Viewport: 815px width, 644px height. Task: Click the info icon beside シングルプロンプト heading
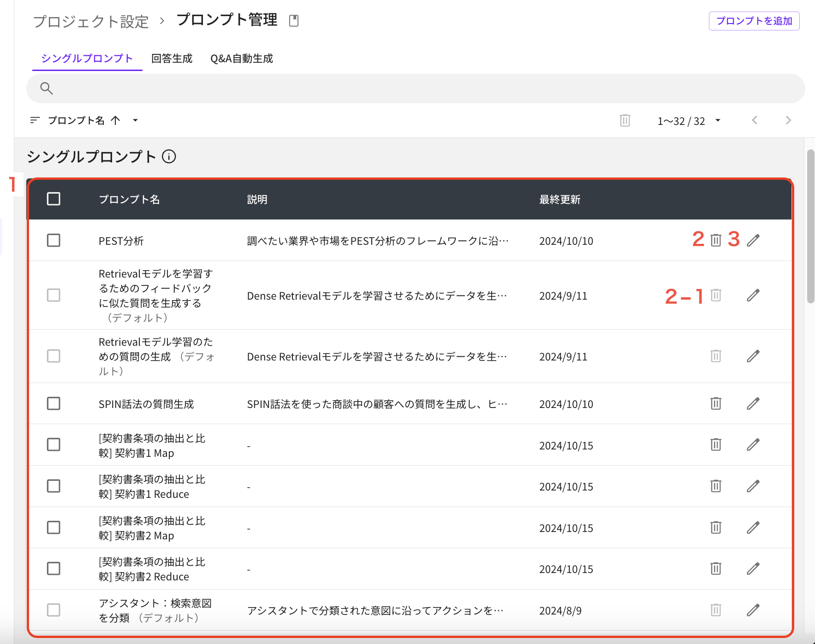coord(169,157)
